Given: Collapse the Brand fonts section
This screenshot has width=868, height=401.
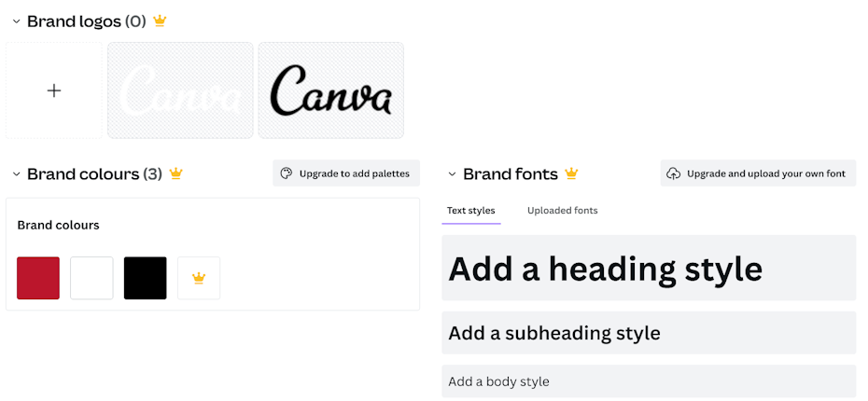Looking at the screenshot, I should (453, 174).
